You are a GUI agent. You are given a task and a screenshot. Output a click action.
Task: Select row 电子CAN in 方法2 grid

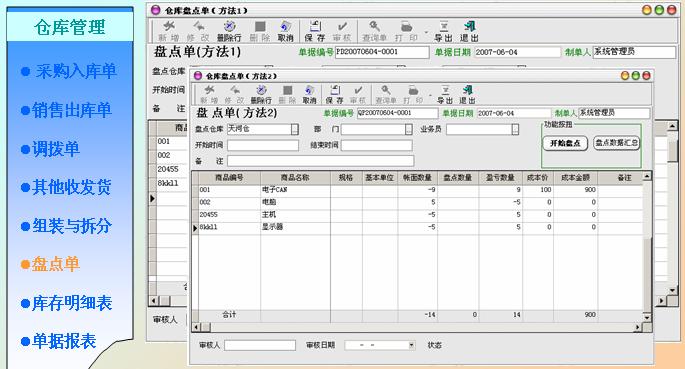coord(420,190)
